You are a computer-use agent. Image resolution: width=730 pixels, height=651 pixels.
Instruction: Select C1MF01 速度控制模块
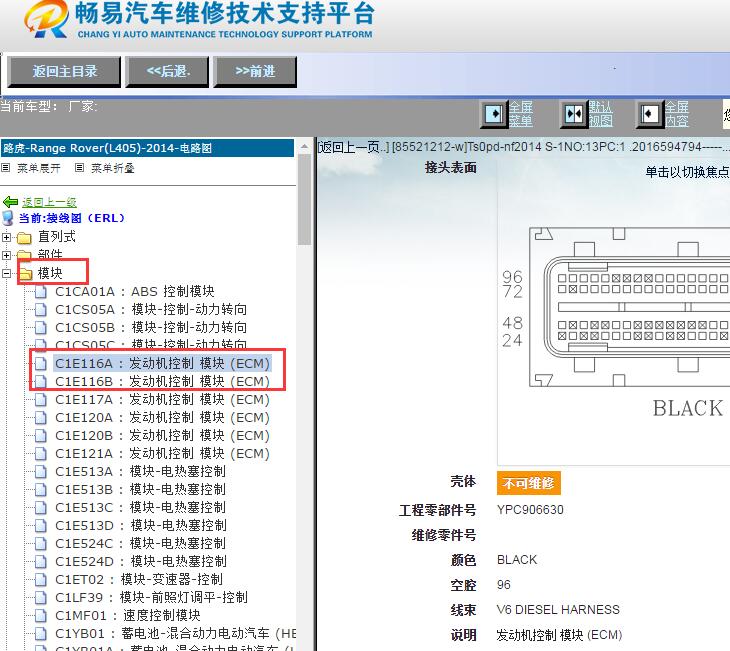click(x=128, y=615)
